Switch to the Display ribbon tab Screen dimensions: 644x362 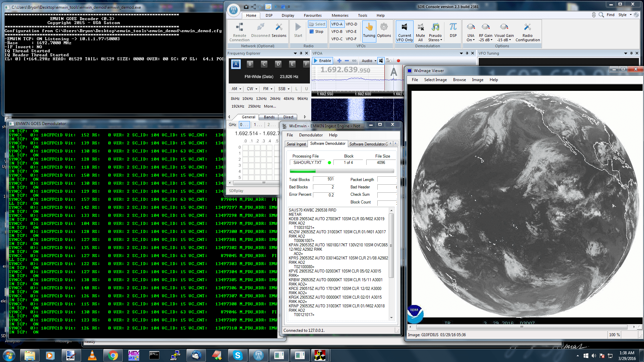[x=288, y=15]
